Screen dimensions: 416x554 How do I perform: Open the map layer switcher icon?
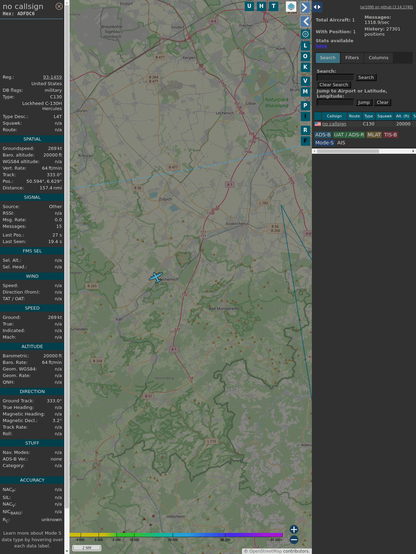click(291, 7)
